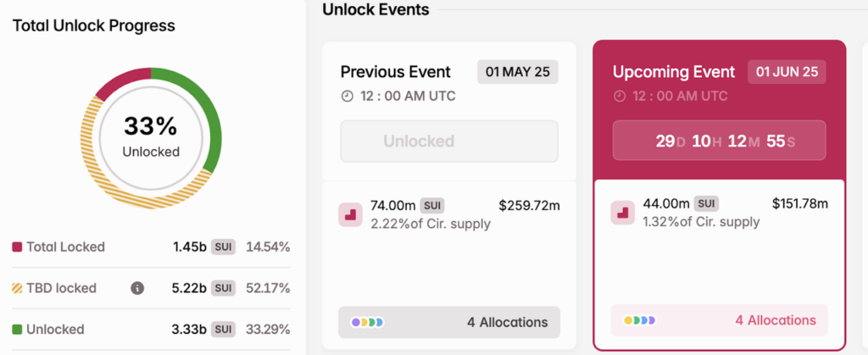This screenshot has height=355, width=868.
Task: Click the colored allocation dots in Upcoming Event
Action: point(639,320)
